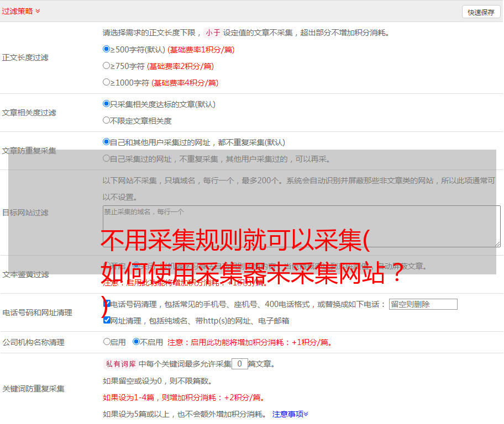Expand the 过滤策略 section chevron

pyautogui.click(x=38, y=11)
